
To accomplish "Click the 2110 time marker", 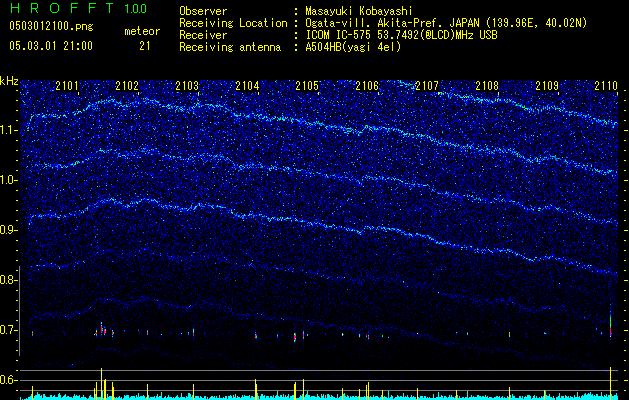I will [606, 87].
